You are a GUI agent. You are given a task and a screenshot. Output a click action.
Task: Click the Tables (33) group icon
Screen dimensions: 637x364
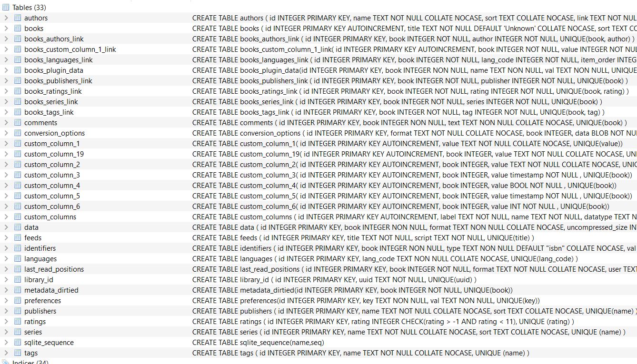tap(6, 8)
